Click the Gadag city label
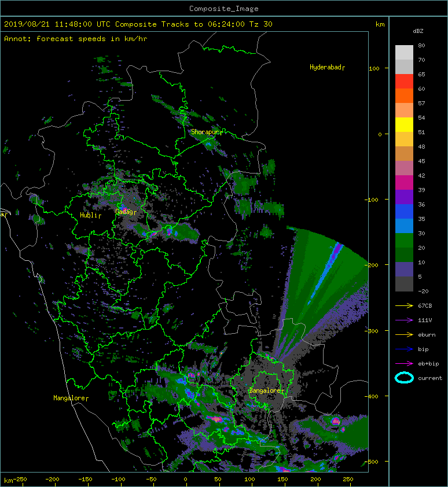 click(126, 212)
